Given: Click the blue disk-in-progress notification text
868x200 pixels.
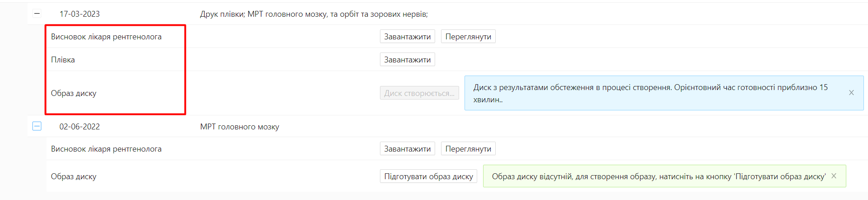Looking at the screenshot, I should [x=650, y=93].
